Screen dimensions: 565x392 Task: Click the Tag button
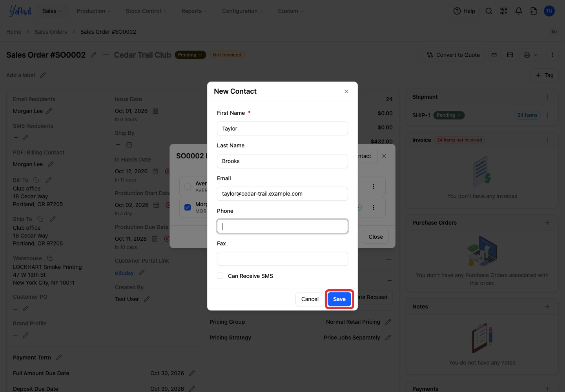tap(544, 75)
